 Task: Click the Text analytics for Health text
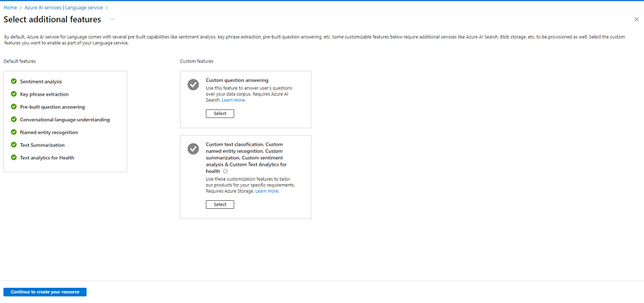47,158
